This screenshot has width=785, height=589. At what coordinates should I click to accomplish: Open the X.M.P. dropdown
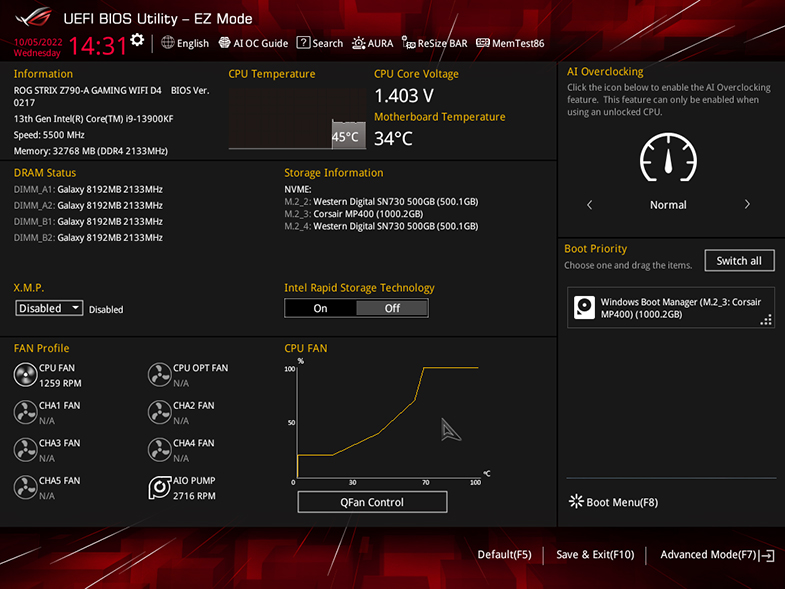coord(49,308)
